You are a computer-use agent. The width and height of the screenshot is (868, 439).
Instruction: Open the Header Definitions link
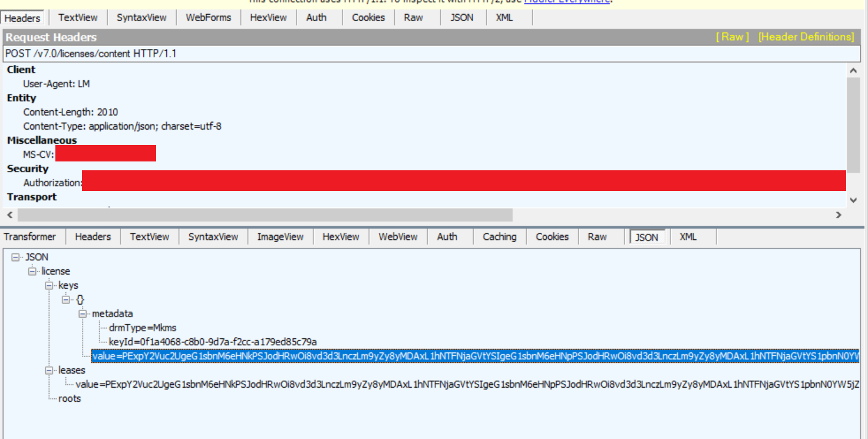click(806, 37)
